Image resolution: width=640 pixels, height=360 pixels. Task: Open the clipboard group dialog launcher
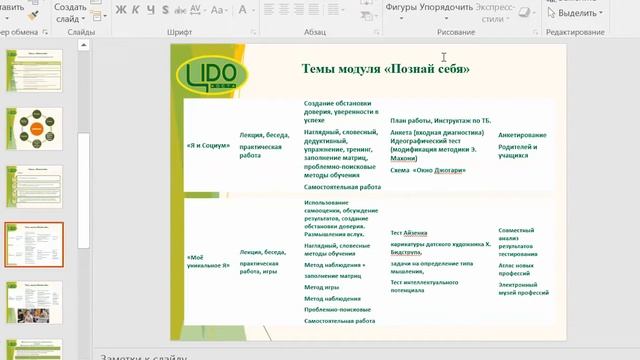coord(45,32)
